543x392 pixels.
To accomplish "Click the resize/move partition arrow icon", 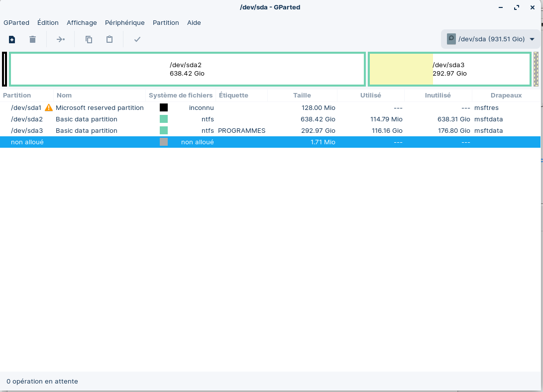I will pyautogui.click(x=60, y=39).
